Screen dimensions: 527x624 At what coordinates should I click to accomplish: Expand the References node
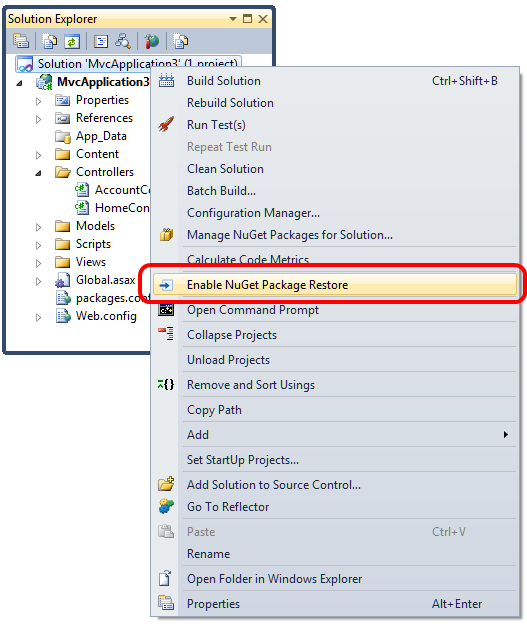[39, 119]
